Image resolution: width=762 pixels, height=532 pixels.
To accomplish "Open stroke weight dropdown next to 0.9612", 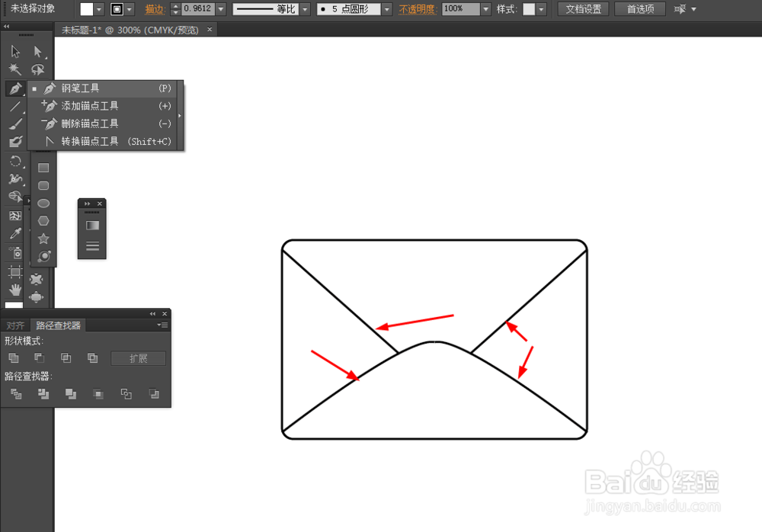I will click(221, 8).
